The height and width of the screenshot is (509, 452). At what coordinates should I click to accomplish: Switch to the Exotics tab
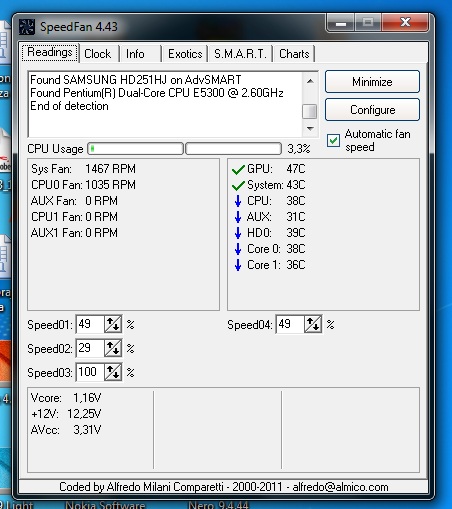tap(185, 54)
